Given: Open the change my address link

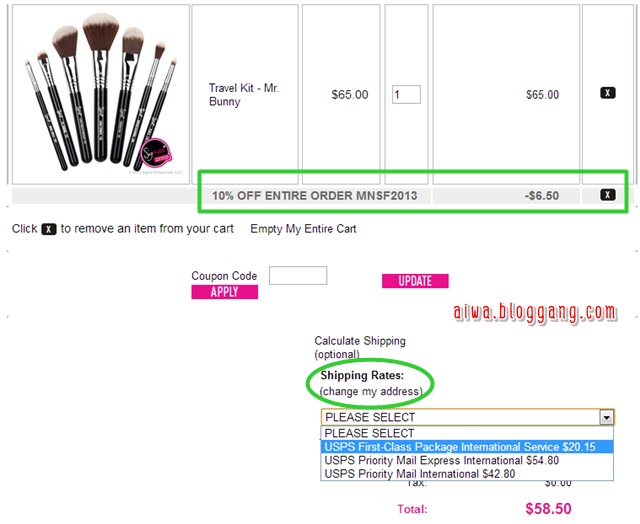Looking at the screenshot, I should click(371, 391).
